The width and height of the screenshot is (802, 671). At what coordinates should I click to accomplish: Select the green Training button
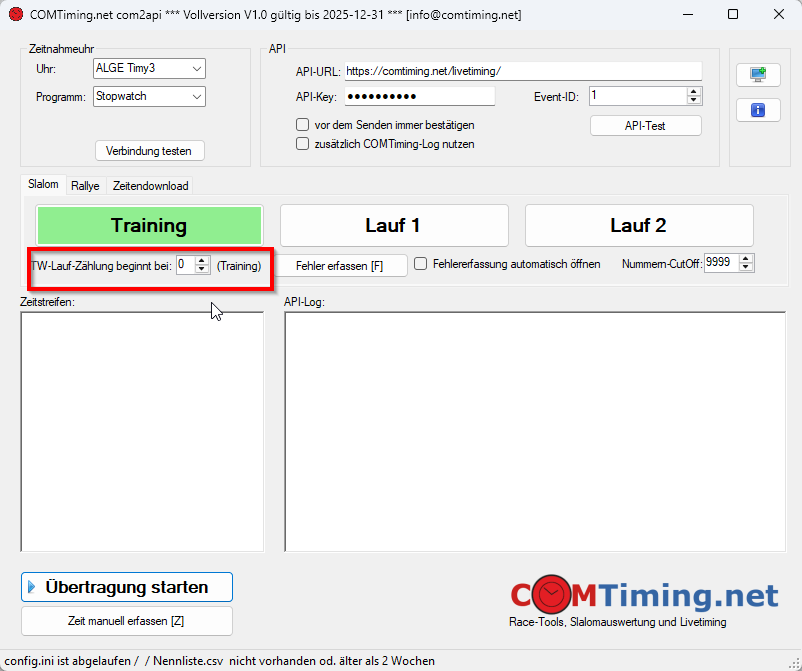(149, 226)
